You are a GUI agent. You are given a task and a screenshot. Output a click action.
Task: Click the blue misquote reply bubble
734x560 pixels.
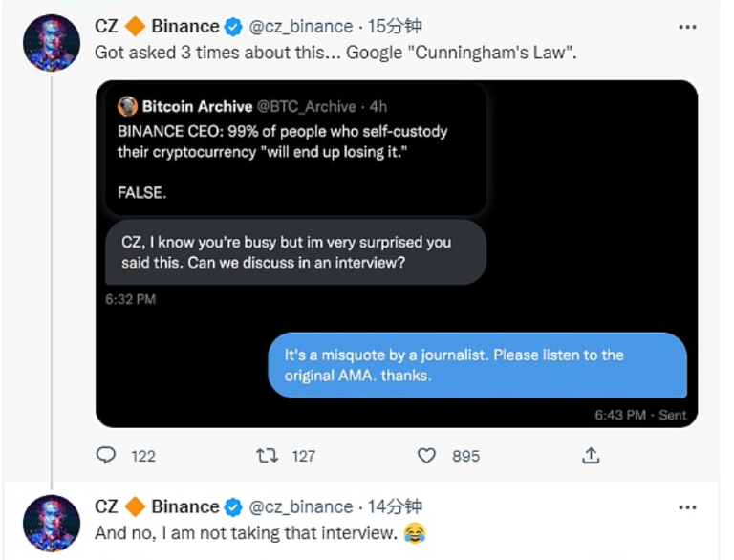[476, 365]
